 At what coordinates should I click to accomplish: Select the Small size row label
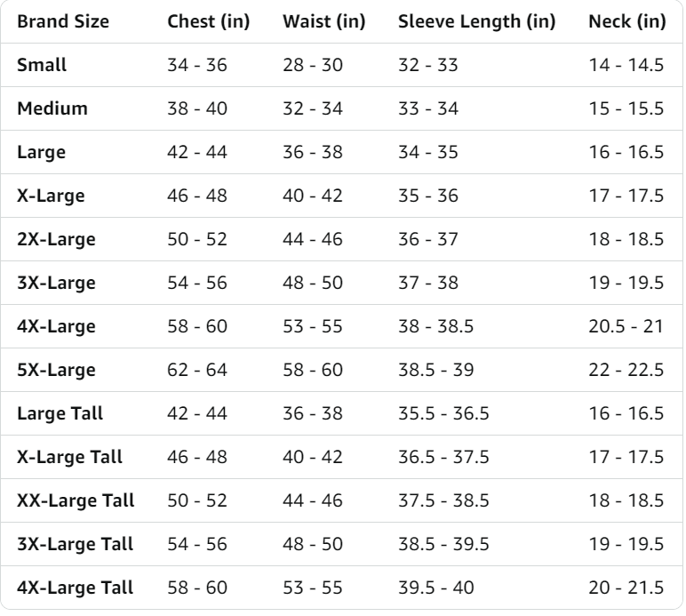pos(42,66)
